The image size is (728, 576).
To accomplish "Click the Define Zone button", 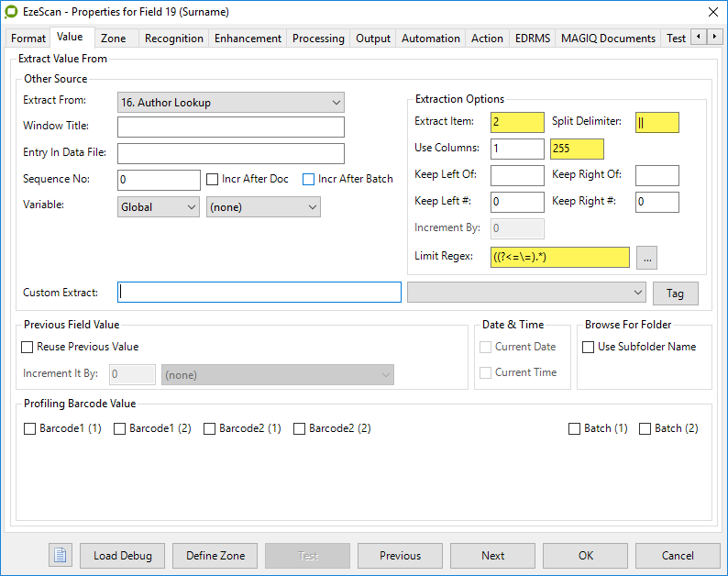I will pos(215,555).
